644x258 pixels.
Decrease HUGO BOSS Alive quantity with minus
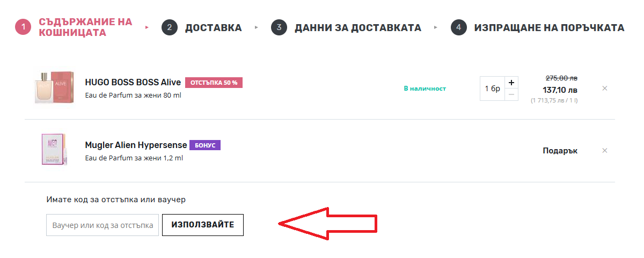click(x=511, y=94)
